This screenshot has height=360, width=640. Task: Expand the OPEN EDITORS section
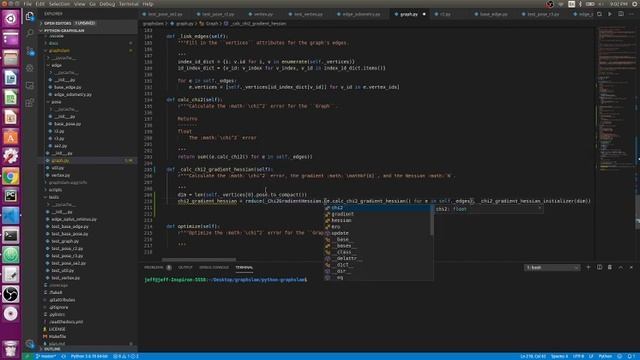pos(88,23)
